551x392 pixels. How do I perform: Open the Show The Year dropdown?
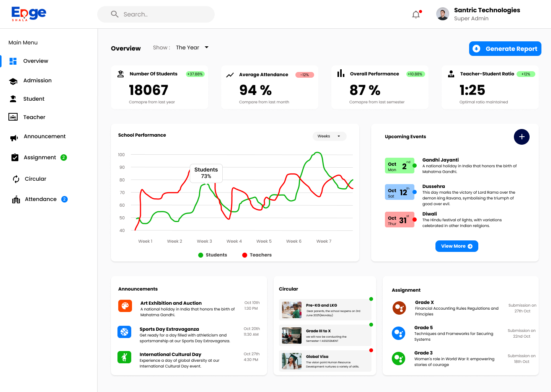(x=192, y=47)
